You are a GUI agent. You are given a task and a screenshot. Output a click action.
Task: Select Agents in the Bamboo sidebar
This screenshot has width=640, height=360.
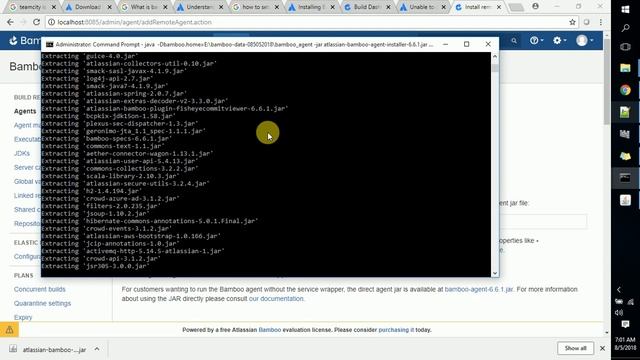click(25, 111)
